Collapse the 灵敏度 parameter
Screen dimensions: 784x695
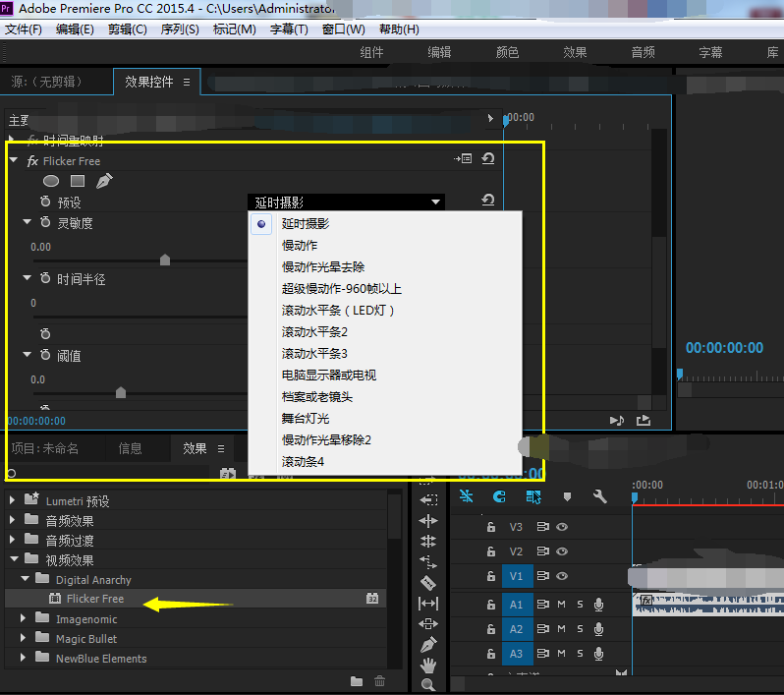click(x=27, y=221)
